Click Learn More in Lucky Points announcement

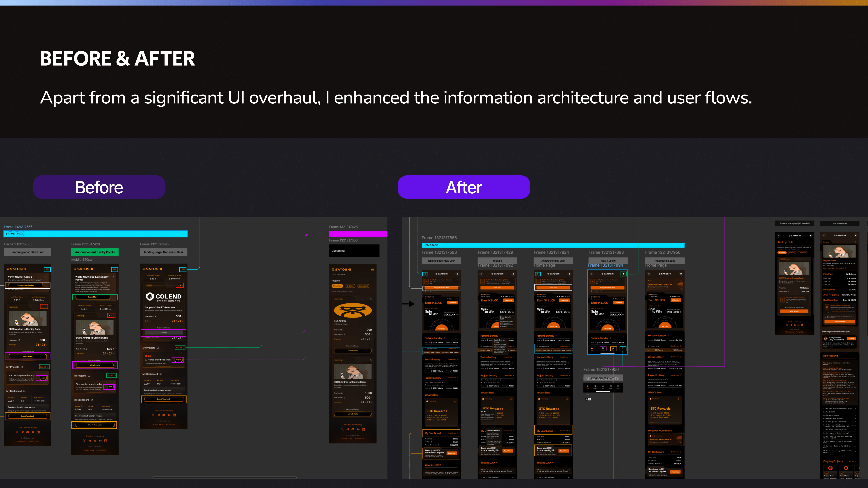coord(93,297)
